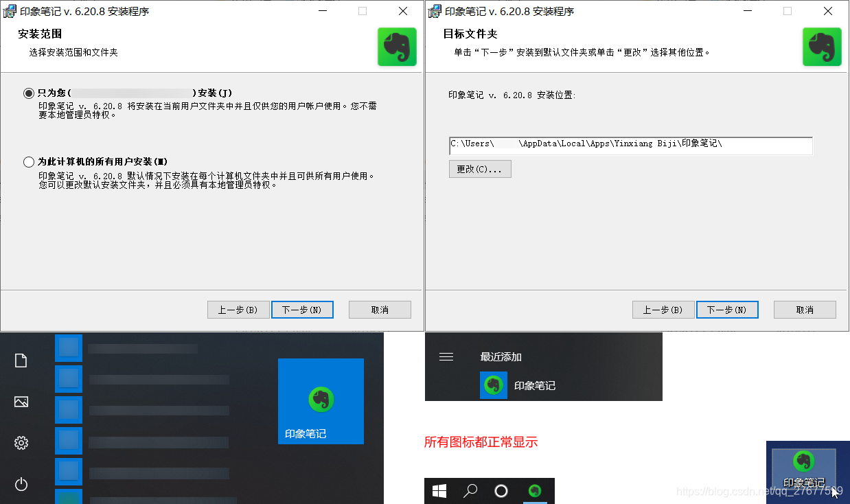Click 下一步(N) in the 目标文件夹 dialog
This screenshot has height=504, width=850.
[727, 310]
